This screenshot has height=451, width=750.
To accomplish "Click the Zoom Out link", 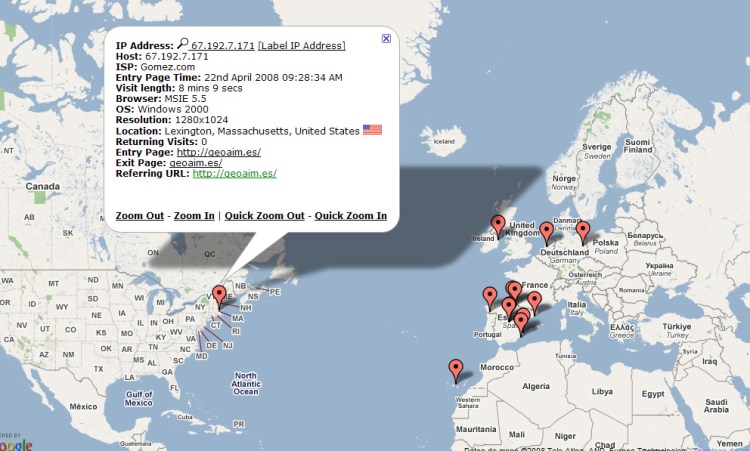I will [139, 216].
